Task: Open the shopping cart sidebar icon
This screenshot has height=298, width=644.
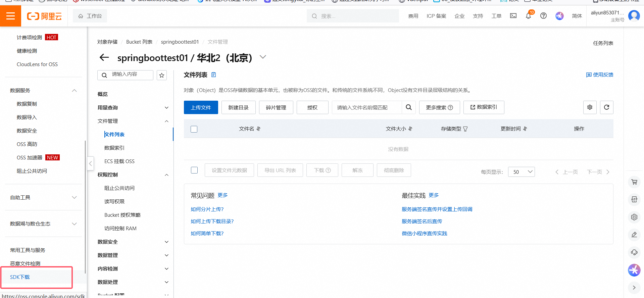Action: 634,182
